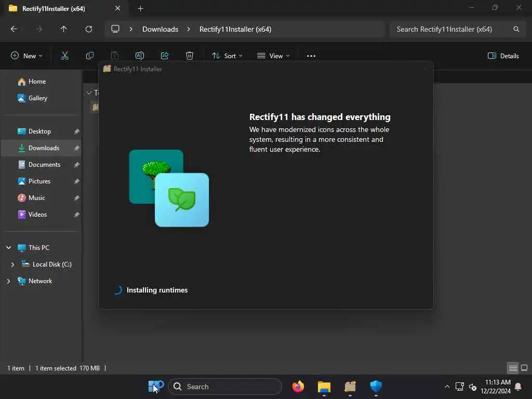Open the See more three-dots menu
This screenshot has height=399, width=532.
tap(311, 56)
